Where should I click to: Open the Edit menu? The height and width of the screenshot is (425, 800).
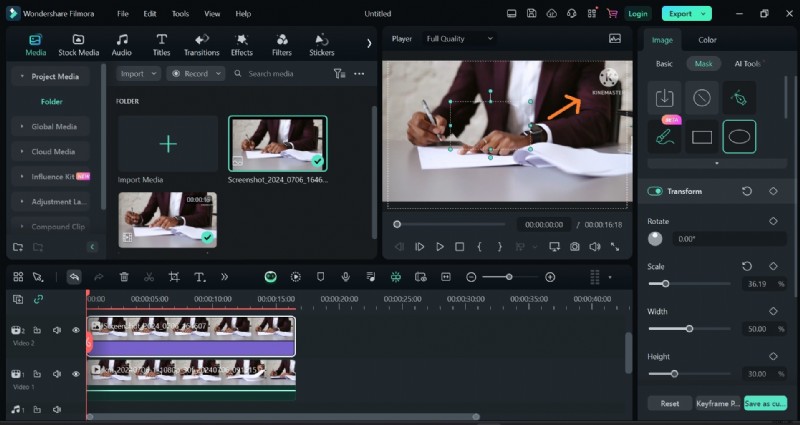pos(150,14)
